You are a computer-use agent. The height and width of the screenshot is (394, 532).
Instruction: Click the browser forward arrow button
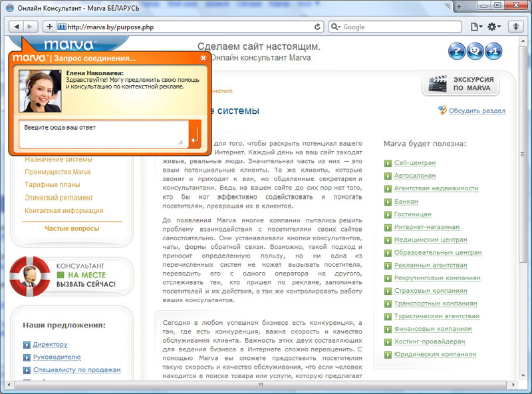coord(31,27)
